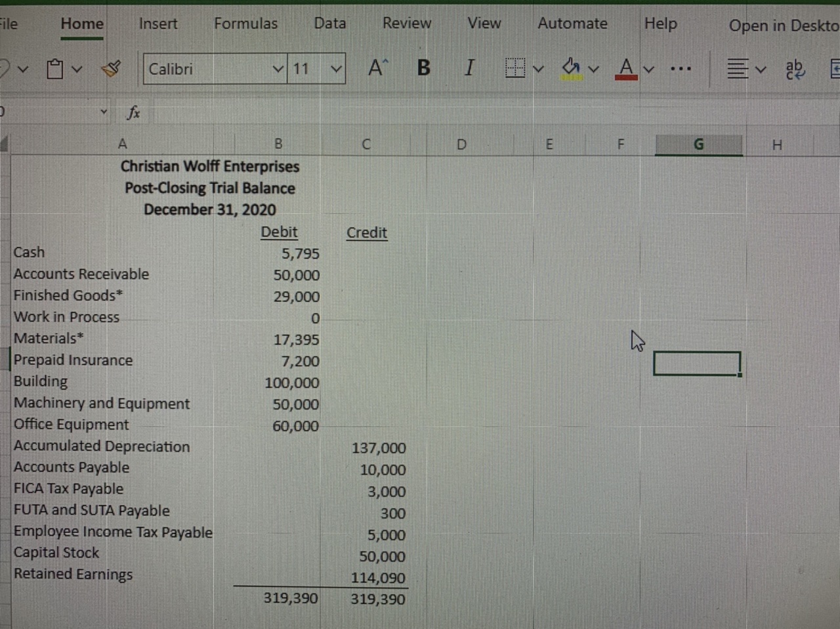Click the ellipsis for more ribbon options

pos(681,68)
